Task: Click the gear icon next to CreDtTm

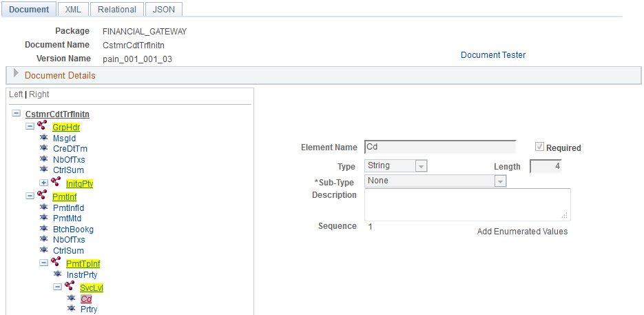Action: point(43,148)
